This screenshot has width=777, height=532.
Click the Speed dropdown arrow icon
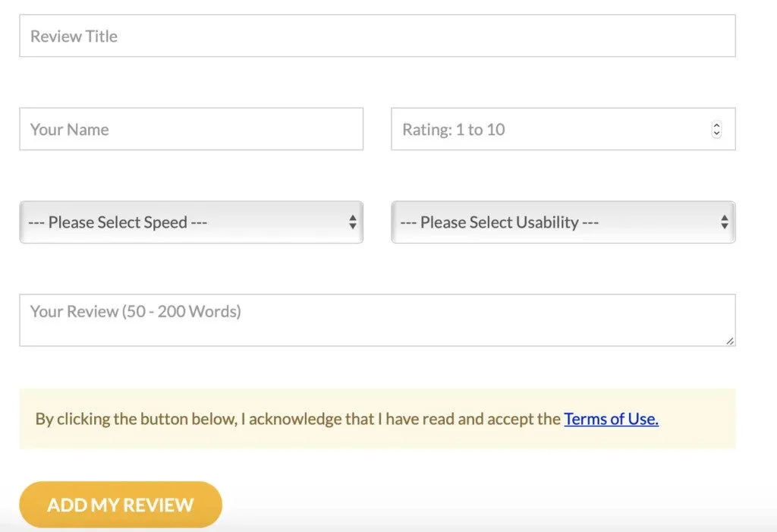(352, 222)
